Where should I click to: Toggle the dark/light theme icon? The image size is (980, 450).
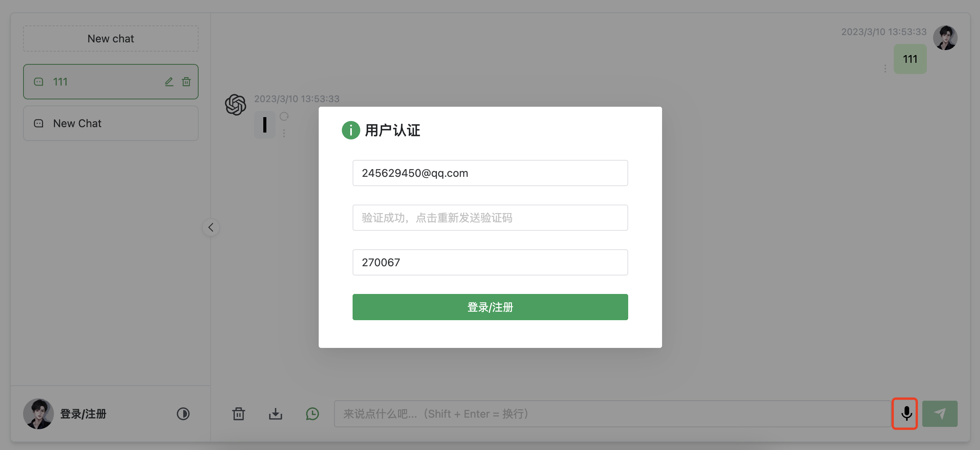tap(183, 414)
